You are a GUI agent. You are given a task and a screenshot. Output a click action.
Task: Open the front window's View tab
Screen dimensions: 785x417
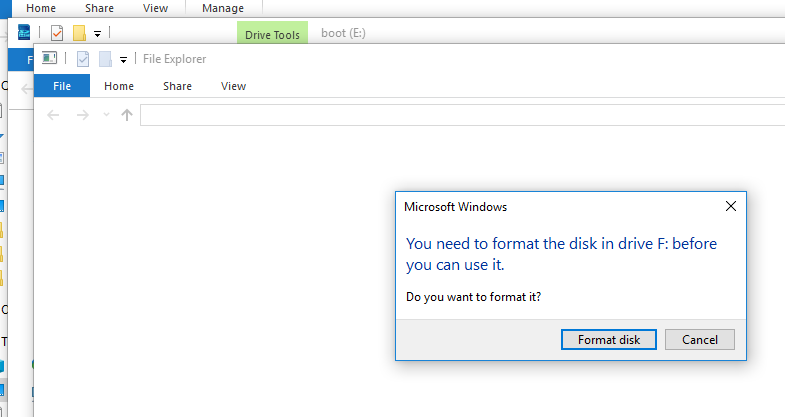click(x=233, y=86)
